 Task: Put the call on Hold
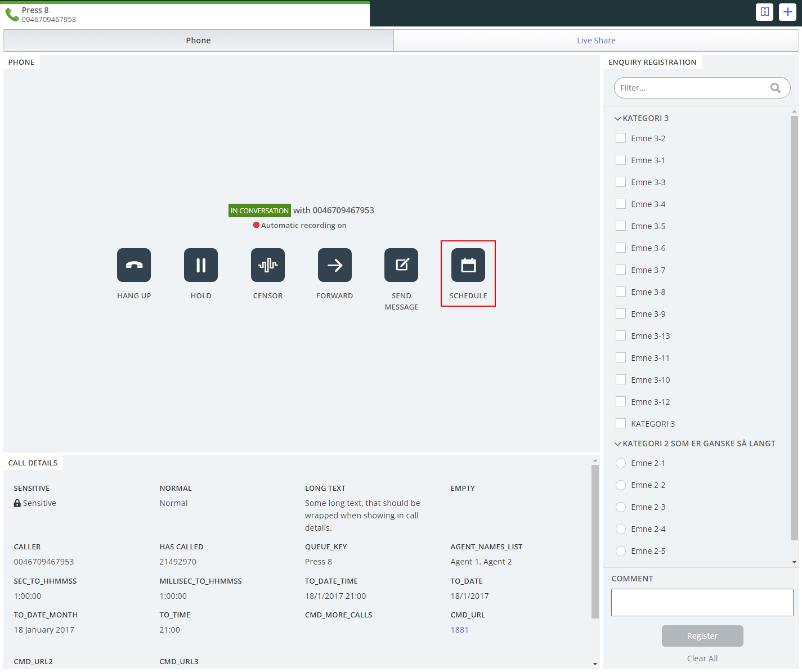pyautogui.click(x=201, y=265)
